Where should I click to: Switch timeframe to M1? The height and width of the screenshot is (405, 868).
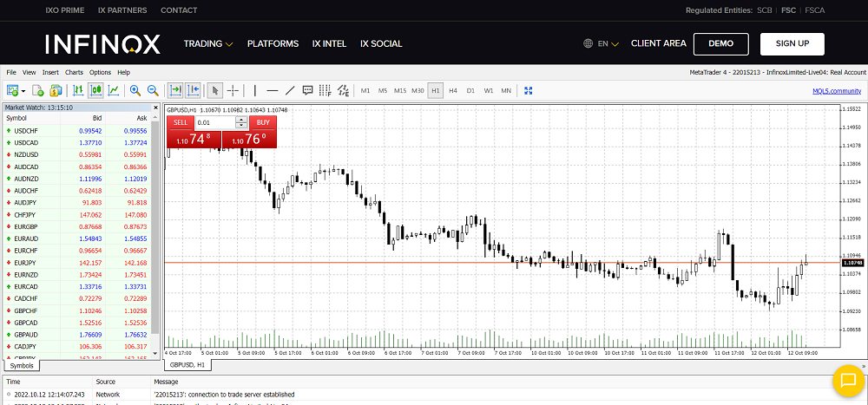tap(365, 91)
